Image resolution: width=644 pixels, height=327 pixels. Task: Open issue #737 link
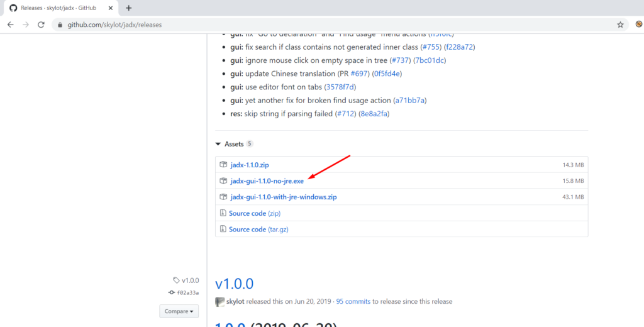pos(400,60)
